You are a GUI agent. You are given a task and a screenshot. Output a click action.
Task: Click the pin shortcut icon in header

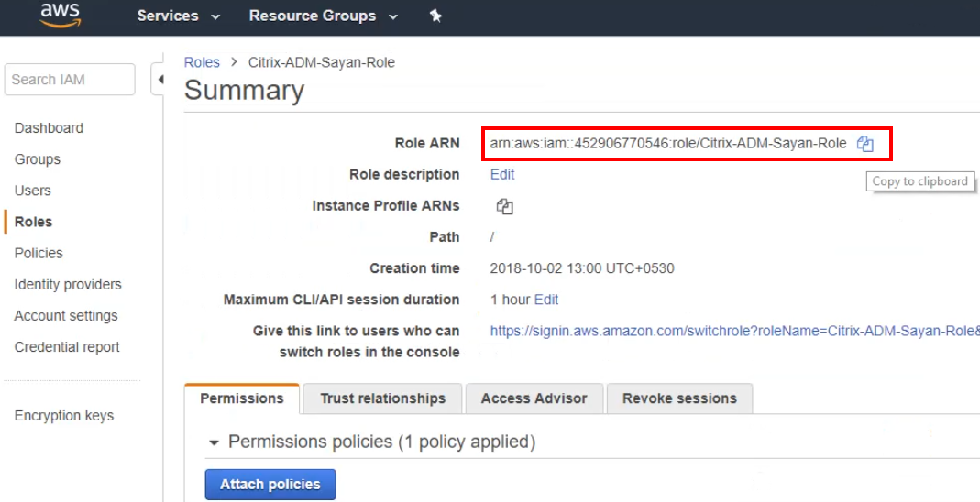coord(435,16)
